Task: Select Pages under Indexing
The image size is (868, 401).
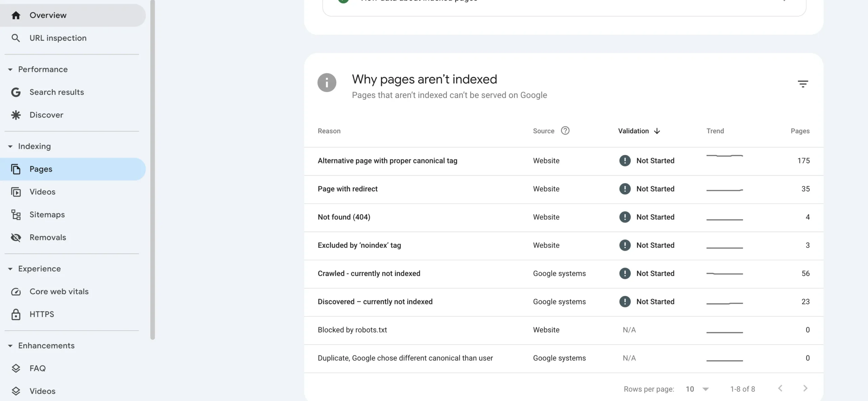Action: tap(73, 169)
